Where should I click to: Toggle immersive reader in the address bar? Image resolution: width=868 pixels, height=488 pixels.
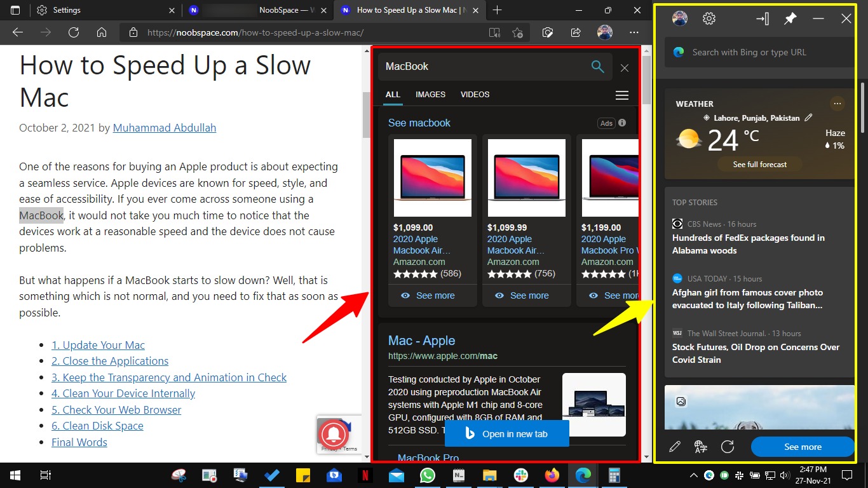[495, 32]
